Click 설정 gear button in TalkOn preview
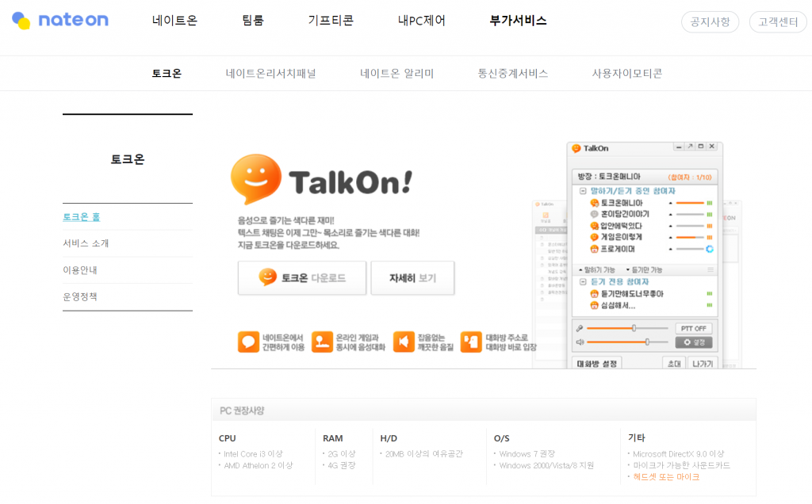 [x=693, y=342]
